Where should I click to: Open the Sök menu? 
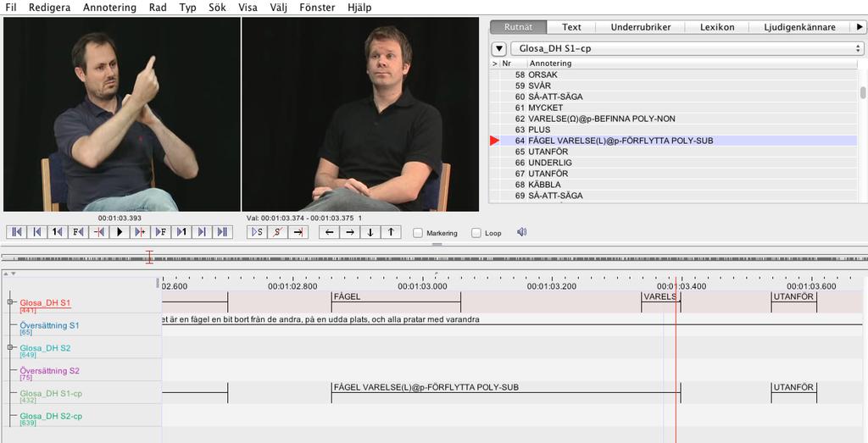[218, 7]
